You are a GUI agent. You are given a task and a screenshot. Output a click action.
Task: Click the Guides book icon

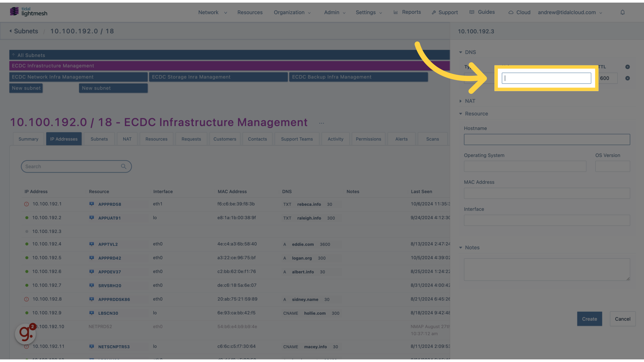point(472,12)
